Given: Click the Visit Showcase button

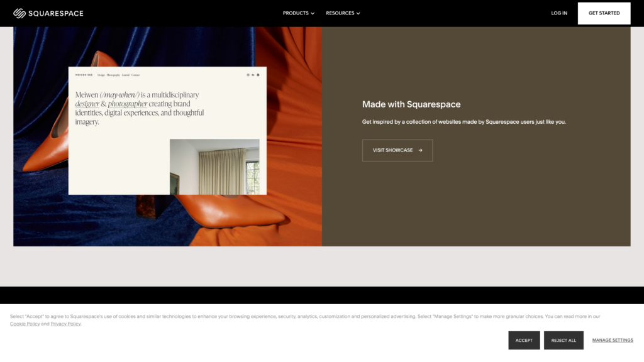Looking at the screenshot, I should point(397,150).
